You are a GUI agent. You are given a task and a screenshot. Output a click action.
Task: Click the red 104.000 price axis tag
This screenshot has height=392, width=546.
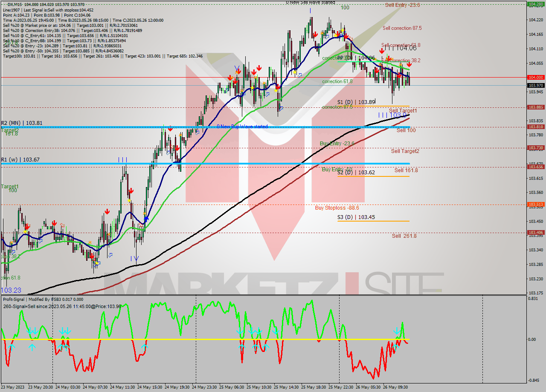pos(536,77)
